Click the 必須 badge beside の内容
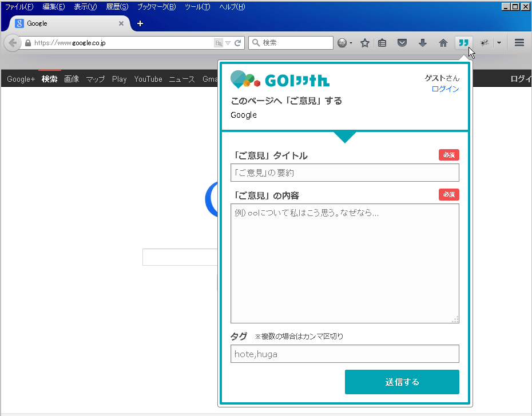532x416 pixels. tap(449, 194)
